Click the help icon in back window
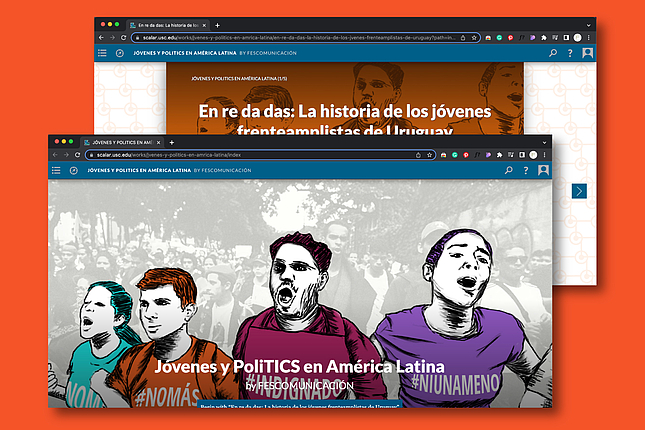This screenshot has width=645, height=430. point(570,52)
